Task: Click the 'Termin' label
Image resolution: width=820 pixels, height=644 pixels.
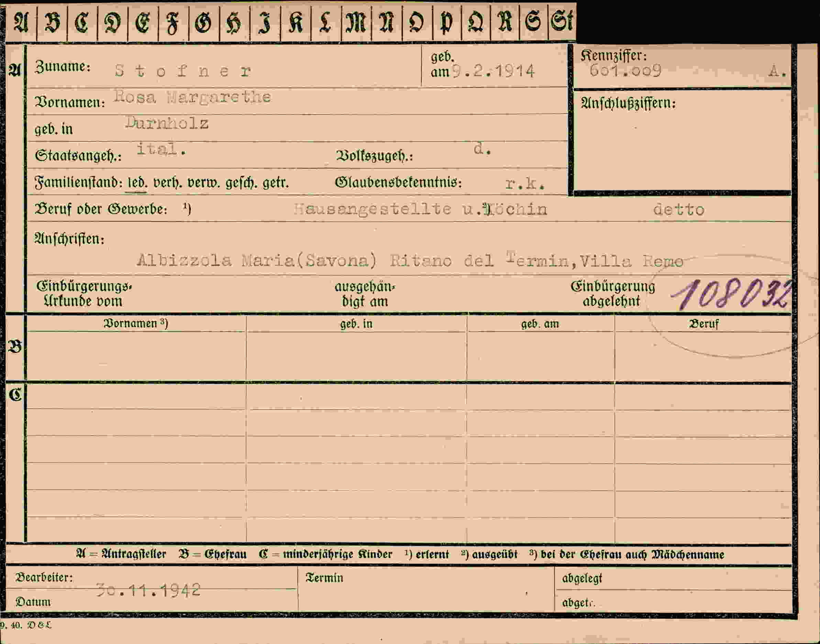Action: point(324,578)
